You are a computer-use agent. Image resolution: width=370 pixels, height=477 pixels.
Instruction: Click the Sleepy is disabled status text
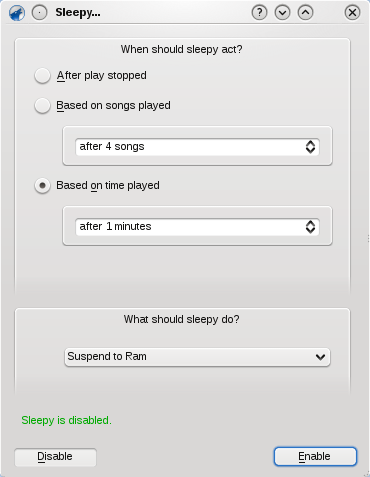click(x=66, y=420)
